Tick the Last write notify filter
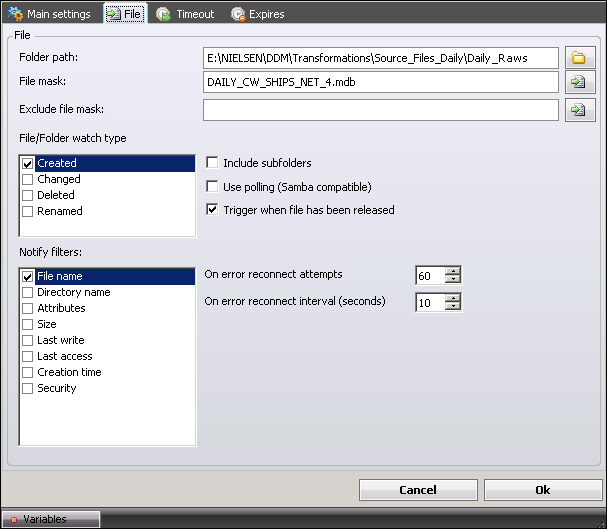Image resolution: width=607 pixels, height=529 pixels. coord(28,341)
